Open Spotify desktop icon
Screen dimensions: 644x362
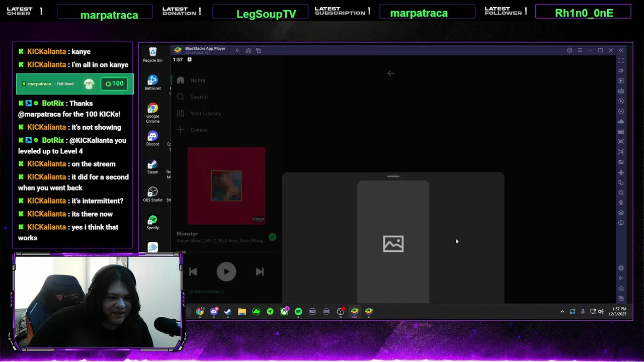[152, 223]
